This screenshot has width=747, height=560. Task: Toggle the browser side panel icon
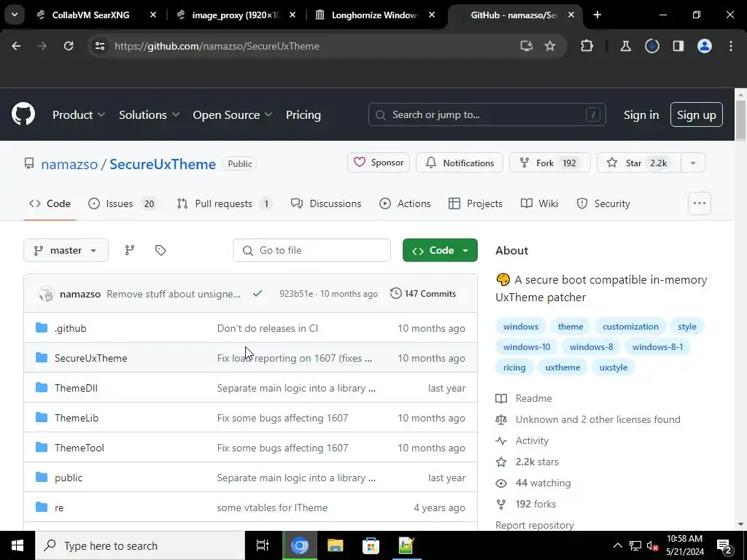pos(678,46)
